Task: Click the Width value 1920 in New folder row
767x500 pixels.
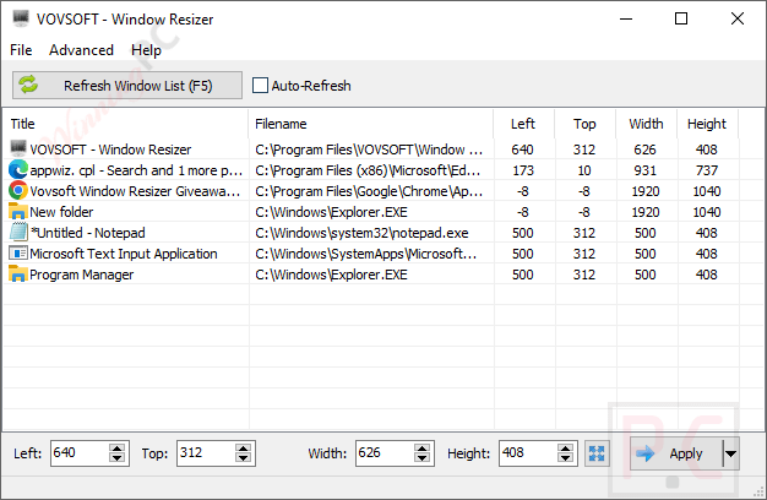Action: pos(645,212)
